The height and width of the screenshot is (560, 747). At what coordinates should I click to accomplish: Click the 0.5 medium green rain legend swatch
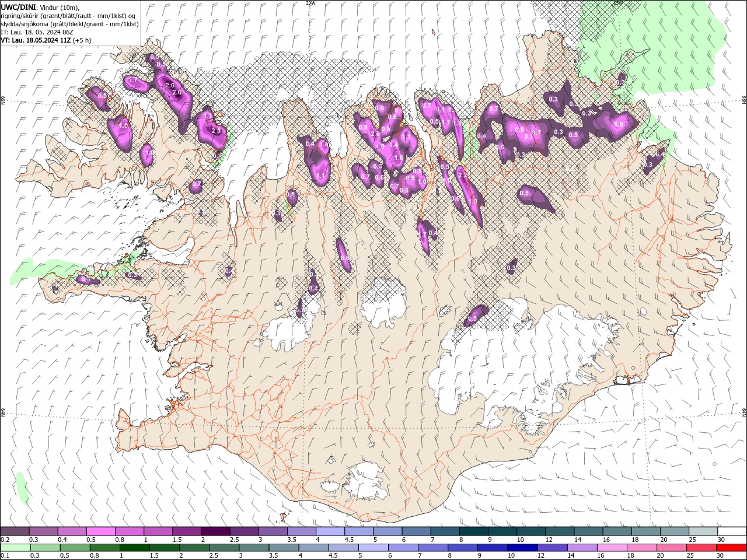(x=75, y=548)
